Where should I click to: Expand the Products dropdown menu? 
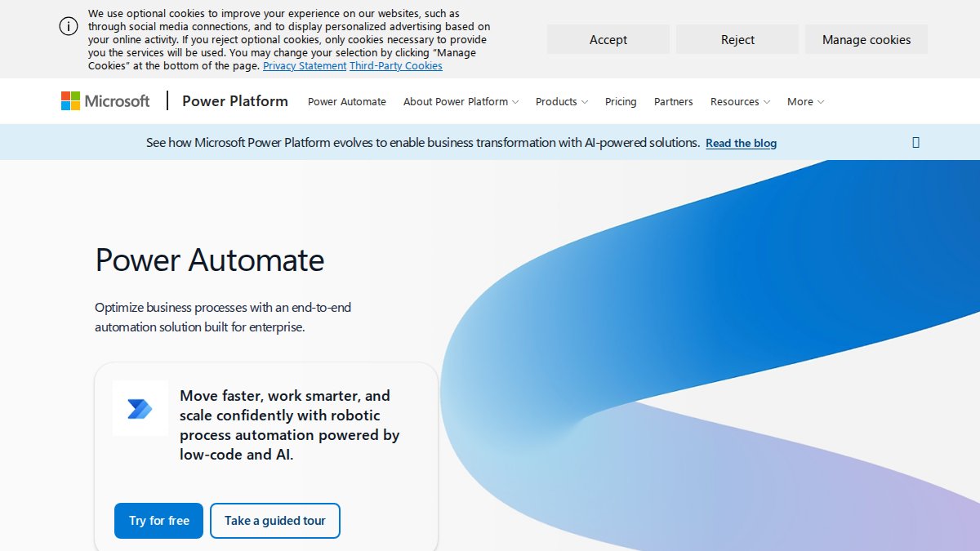tap(562, 102)
